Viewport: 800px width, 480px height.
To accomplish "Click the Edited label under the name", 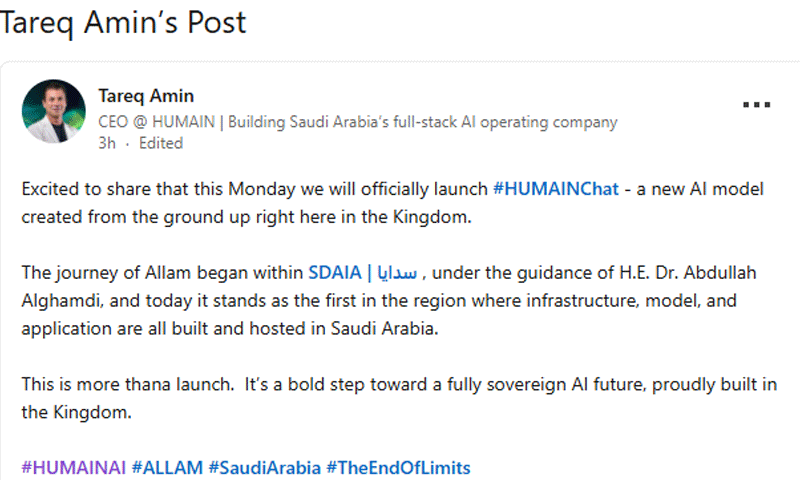I will (161, 143).
